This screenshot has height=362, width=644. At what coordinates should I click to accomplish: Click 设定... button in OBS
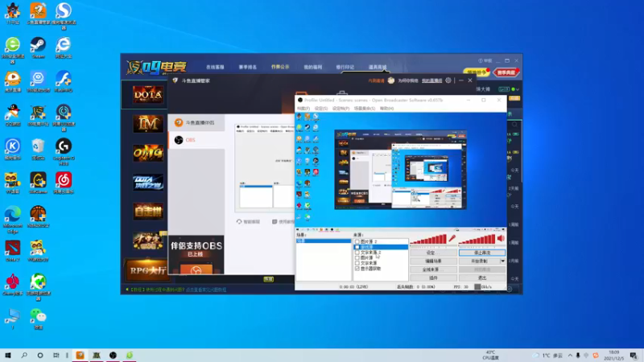433,253
